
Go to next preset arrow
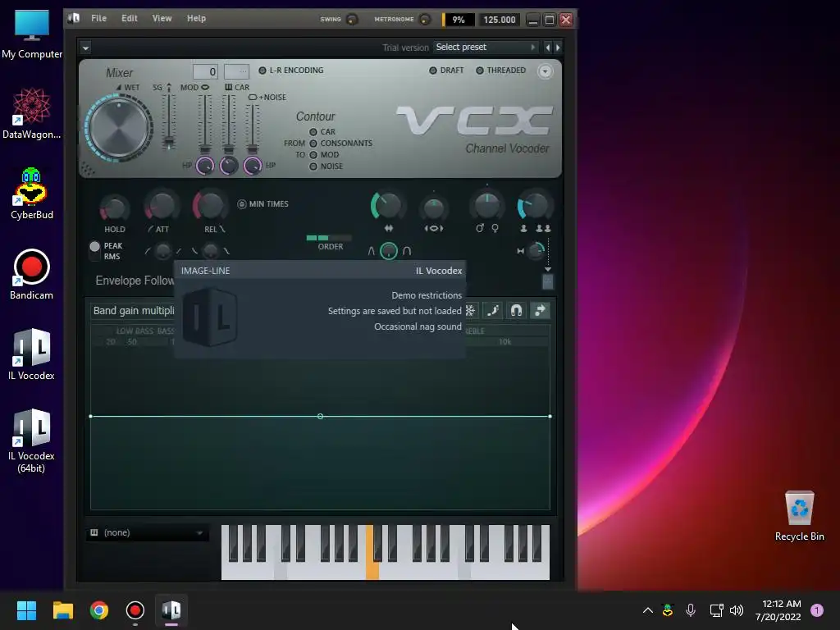pos(558,48)
